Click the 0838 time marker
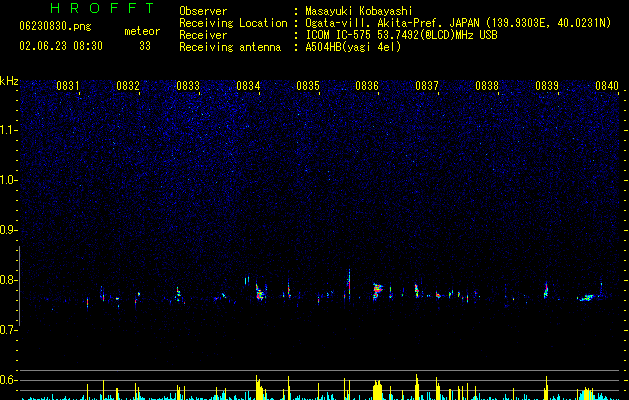This screenshot has height=400, width=629. tap(487, 86)
